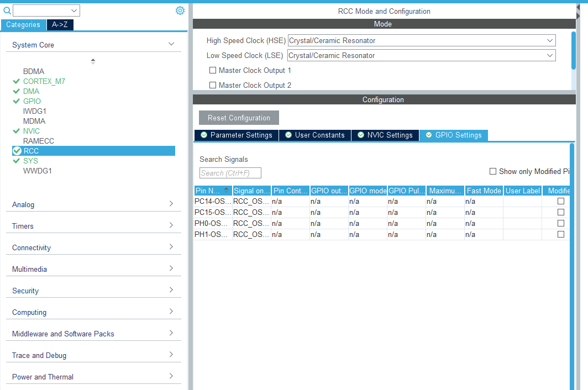
Task: Sort by GPIO mode column header
Action: tap(368, 191)
